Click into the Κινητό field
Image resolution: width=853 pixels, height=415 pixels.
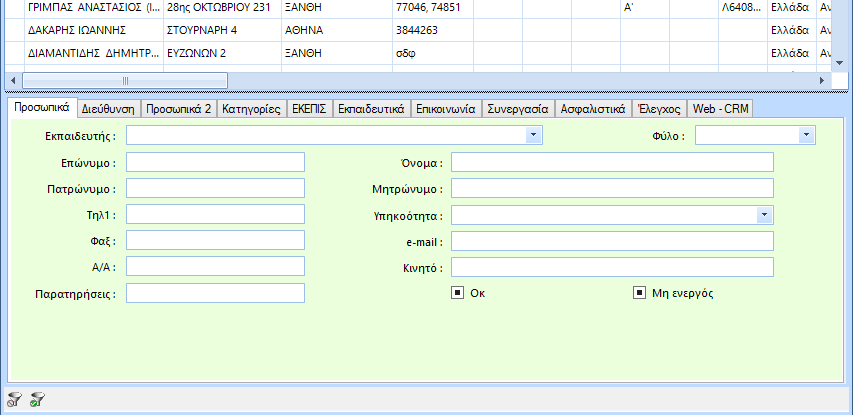[612, 267]
